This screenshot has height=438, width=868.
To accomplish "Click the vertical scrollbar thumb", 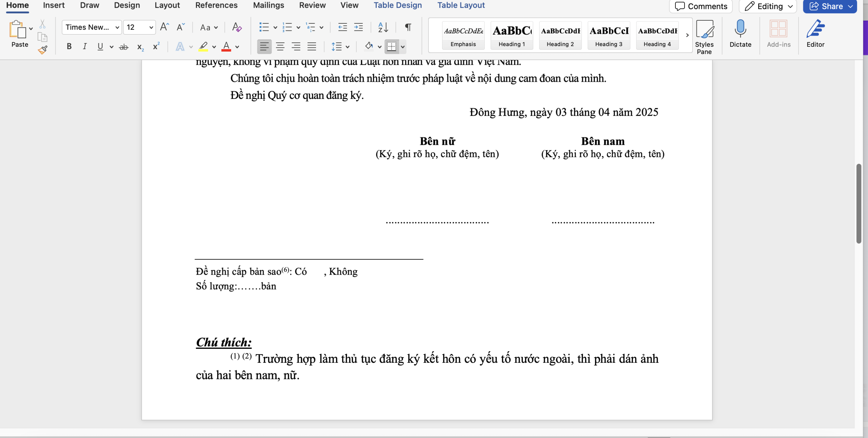I will coord(859,203).
